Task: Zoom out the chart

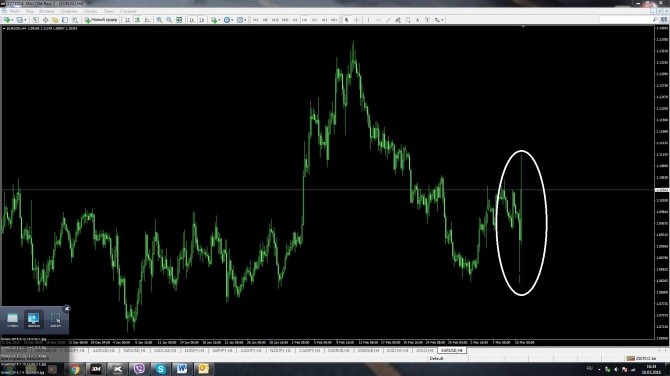Action: tap(169, 20)
